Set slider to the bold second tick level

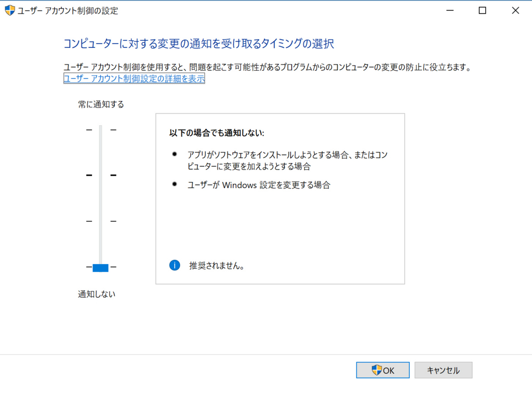click(x=101, y=175)
